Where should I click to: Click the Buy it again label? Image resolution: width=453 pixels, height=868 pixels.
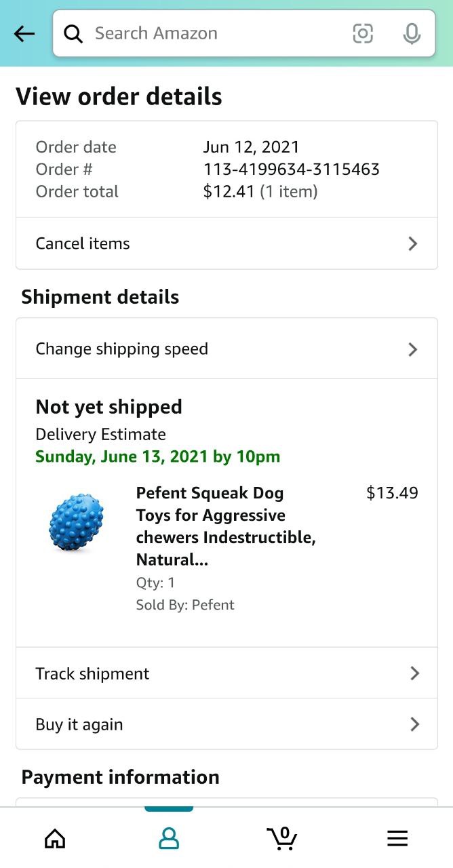pyautogui.click(x=79, y=724)
